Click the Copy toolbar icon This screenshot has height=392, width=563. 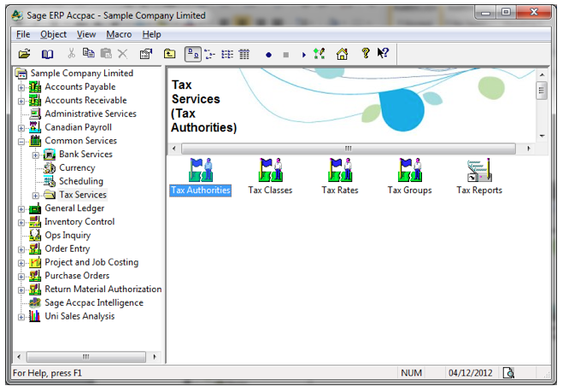pyautogui.click(x=89, y=54)
